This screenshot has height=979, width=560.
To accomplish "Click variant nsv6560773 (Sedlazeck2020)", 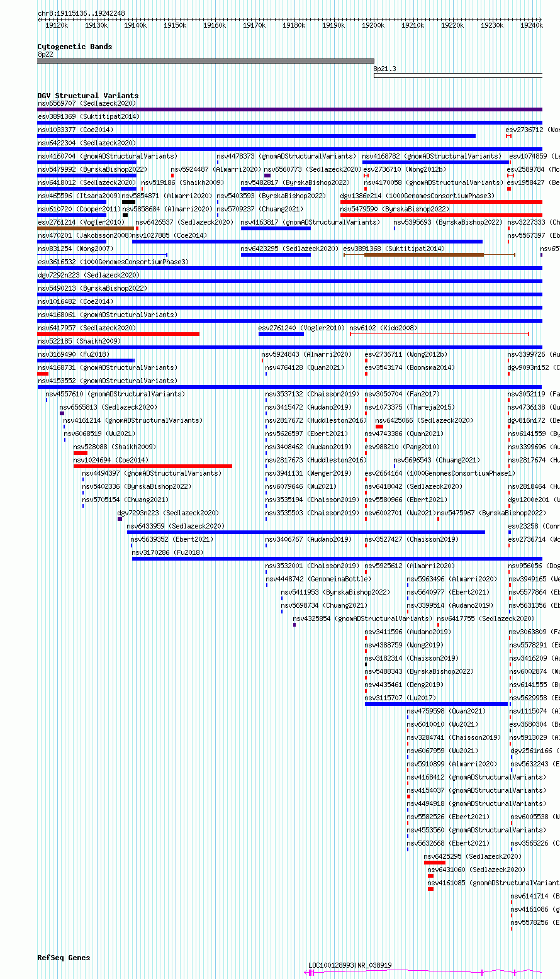I will tap(313, 169).
